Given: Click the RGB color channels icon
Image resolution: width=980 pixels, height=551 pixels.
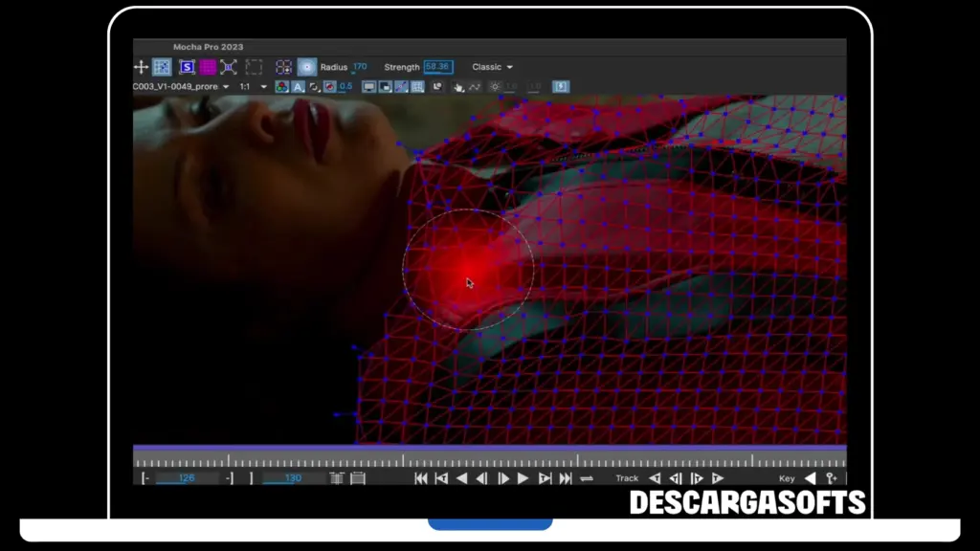Looking at the screenshot, I should pyautogui.click(x=281, y=86).
